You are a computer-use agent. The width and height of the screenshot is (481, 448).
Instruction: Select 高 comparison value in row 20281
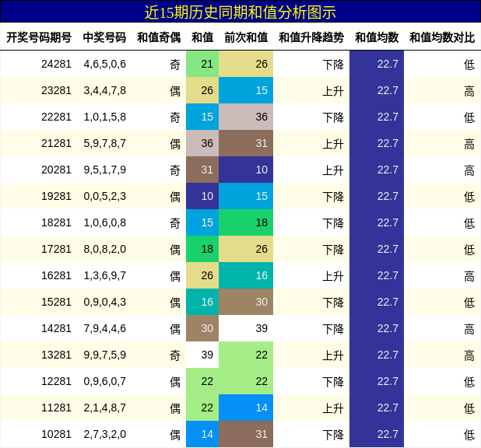469,170
